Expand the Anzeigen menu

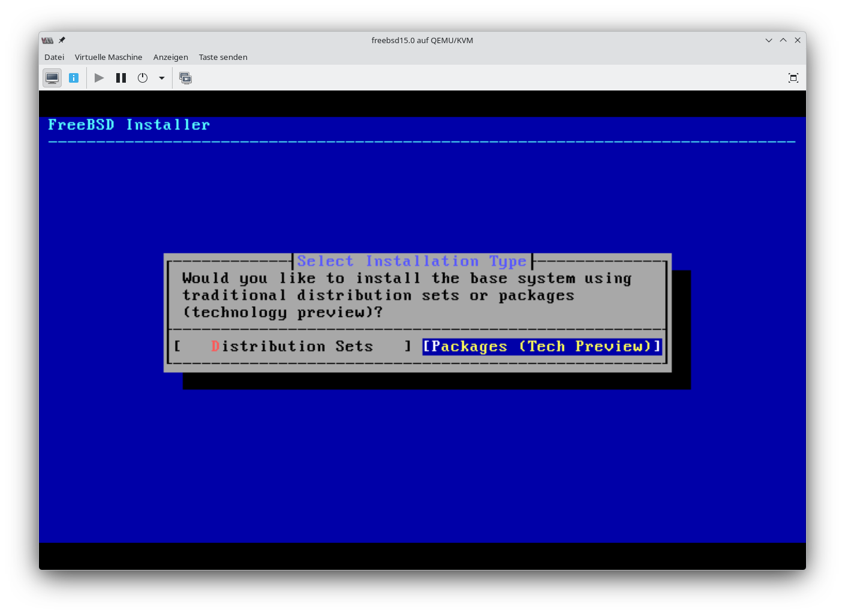170,57
